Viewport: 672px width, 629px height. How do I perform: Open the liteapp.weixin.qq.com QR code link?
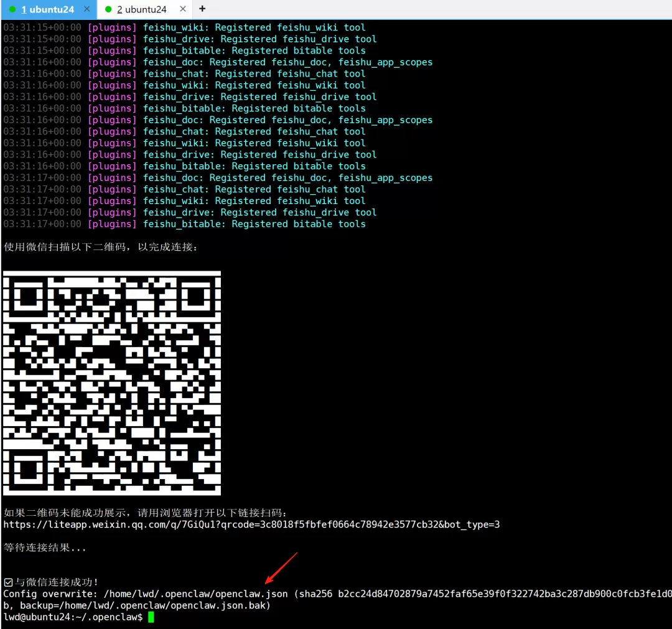[x=251, y=524]
